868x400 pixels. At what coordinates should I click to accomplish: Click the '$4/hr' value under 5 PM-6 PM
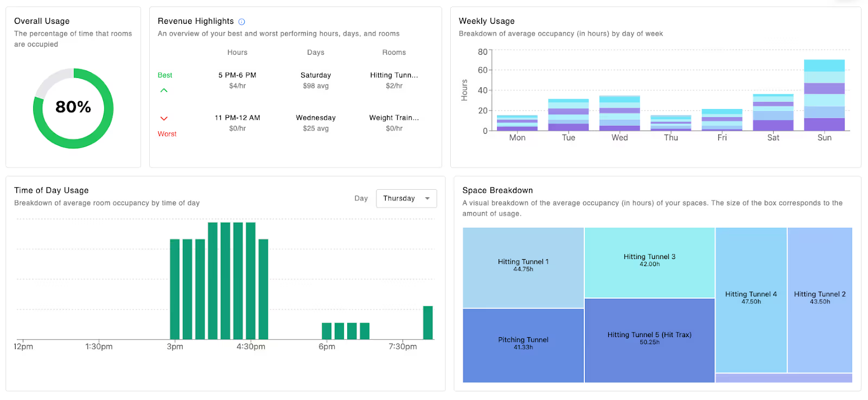pos(237,86)
